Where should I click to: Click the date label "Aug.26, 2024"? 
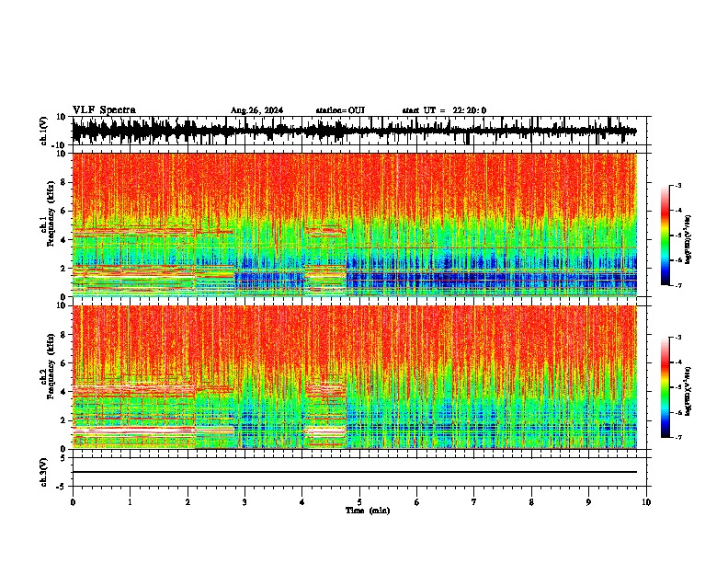tap(256, 110)
